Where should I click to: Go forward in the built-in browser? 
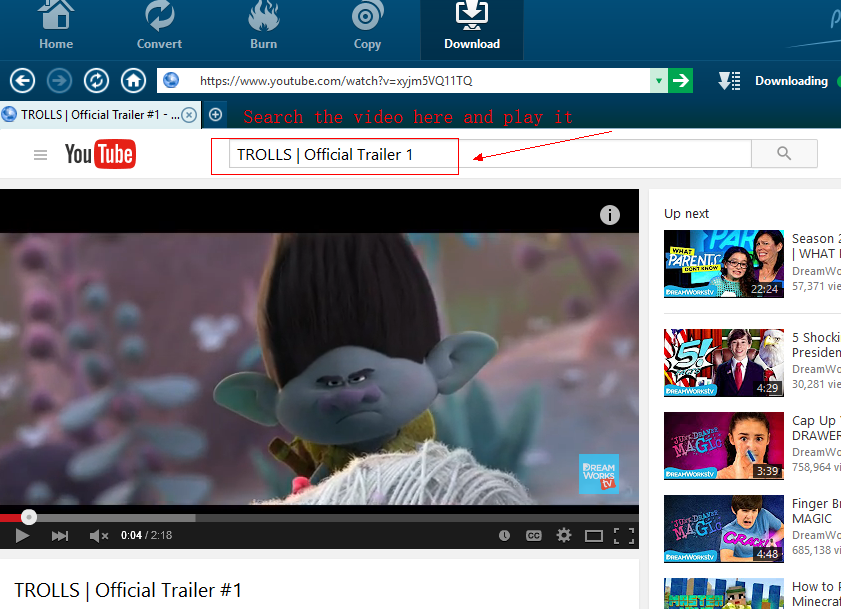click(59, 81)
